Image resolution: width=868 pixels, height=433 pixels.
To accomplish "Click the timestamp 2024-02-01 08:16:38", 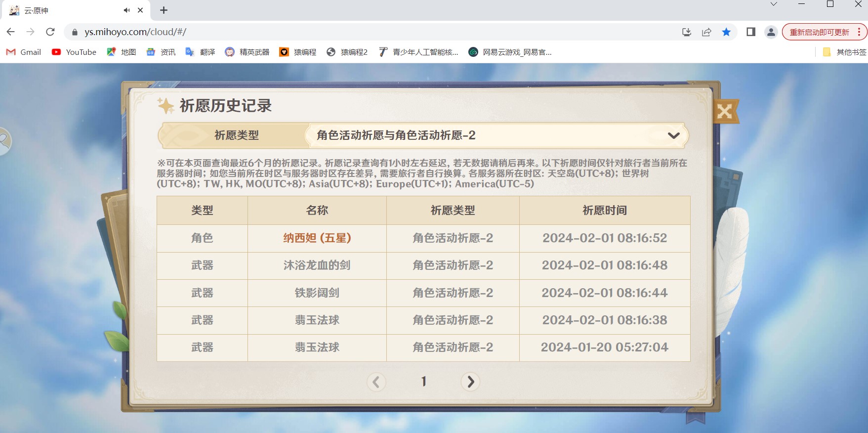I will 605,320.
